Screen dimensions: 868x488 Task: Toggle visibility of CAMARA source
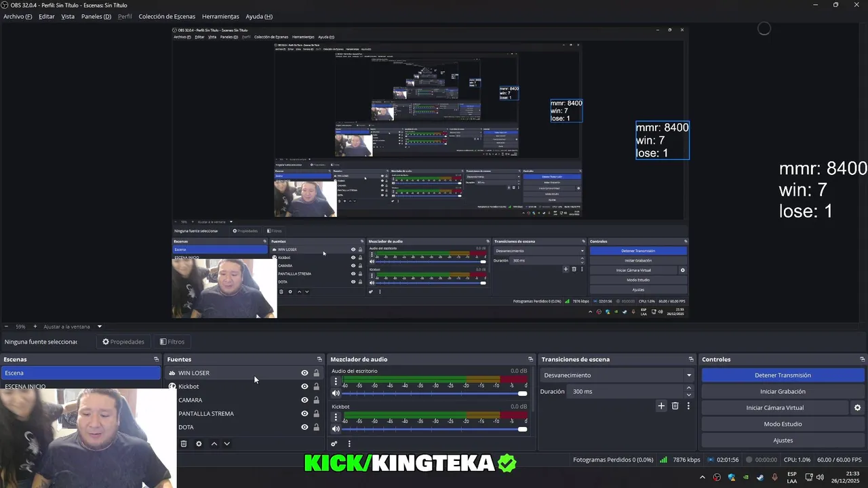pos(304,400)
